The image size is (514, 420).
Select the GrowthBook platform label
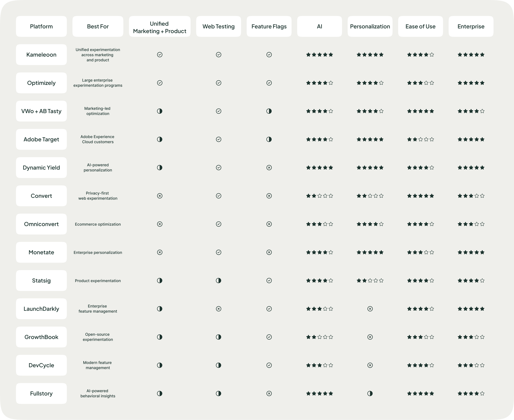coord(41,337)
